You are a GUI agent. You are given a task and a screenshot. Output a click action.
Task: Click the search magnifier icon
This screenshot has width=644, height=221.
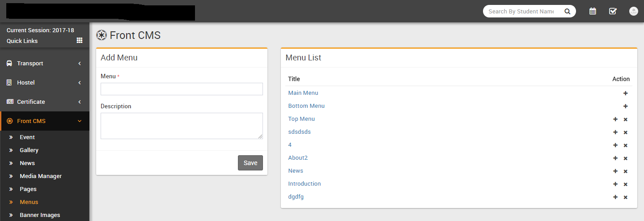point(567,12)
